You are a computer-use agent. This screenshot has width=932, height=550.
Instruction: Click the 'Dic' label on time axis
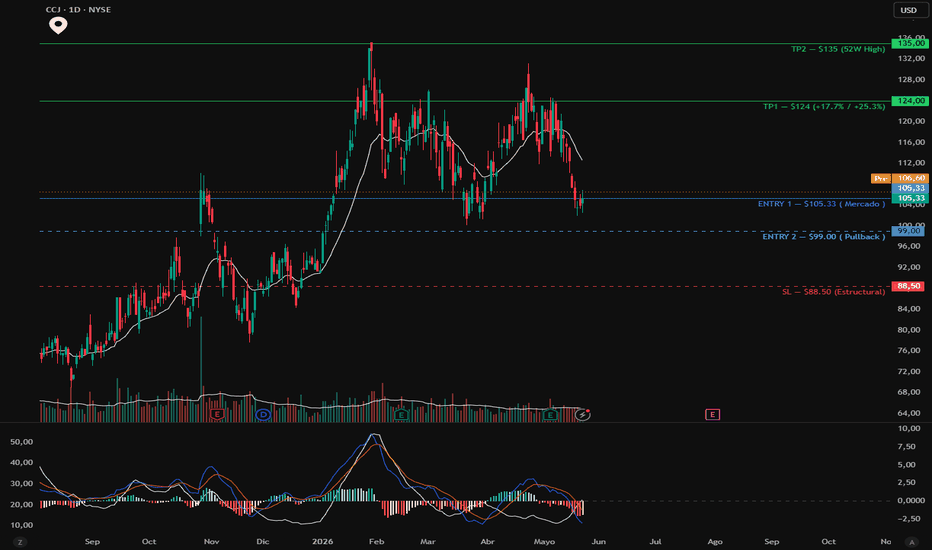(263, 542)
